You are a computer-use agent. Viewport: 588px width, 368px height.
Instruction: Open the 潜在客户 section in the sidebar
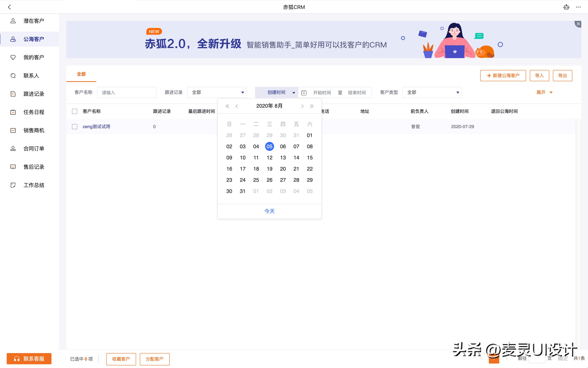(x=34, y=21)
